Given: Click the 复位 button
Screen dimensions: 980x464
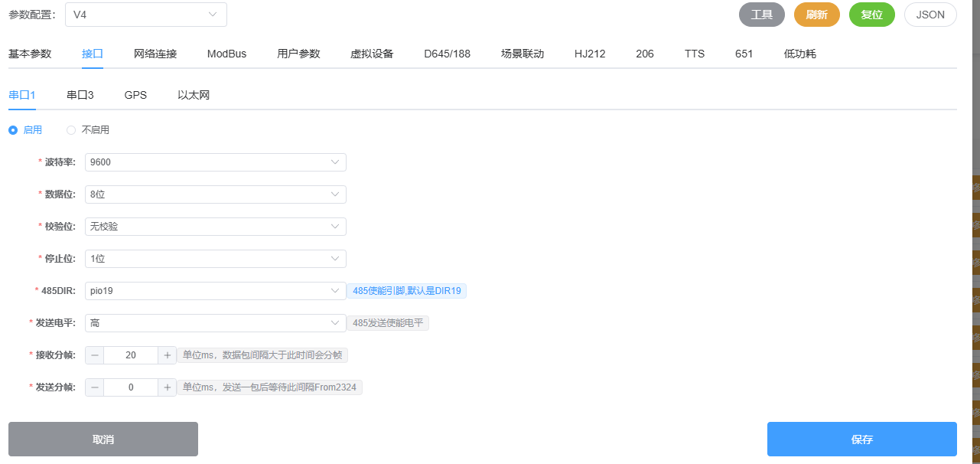Looking at the screenshot, I should tap(872, 15).
